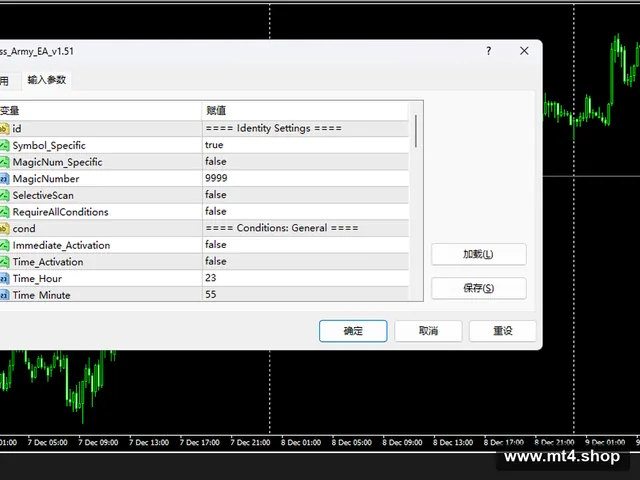Click '8 Dec 01:00' on chart time axis
The image size is (640, 480).
click(x=301, y=442)
